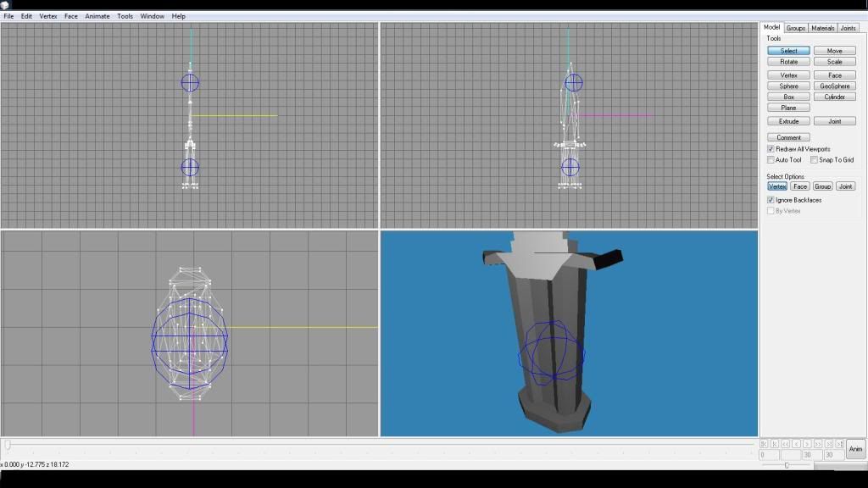Switch to the Materials tab

pos(822,28)
